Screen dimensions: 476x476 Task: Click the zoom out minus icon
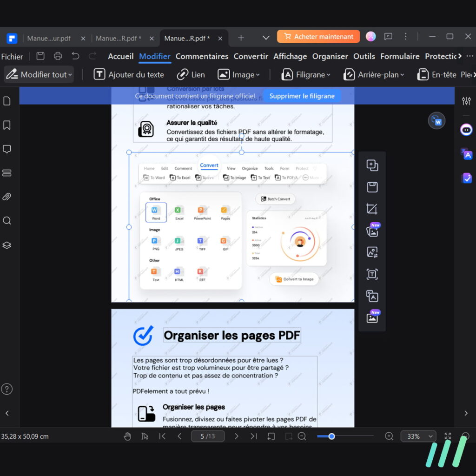(302, 436)
